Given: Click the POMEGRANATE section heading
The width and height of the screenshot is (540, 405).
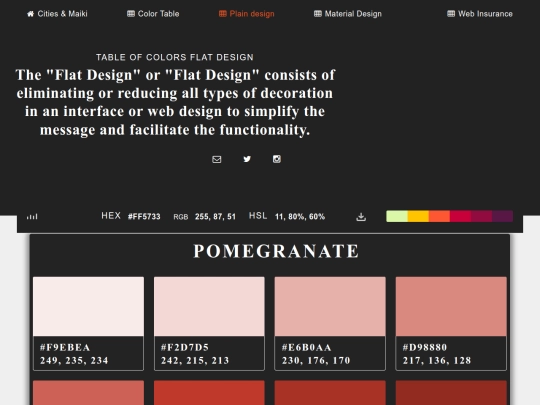Looking at the screenshot, I should (x=276, y=251).
